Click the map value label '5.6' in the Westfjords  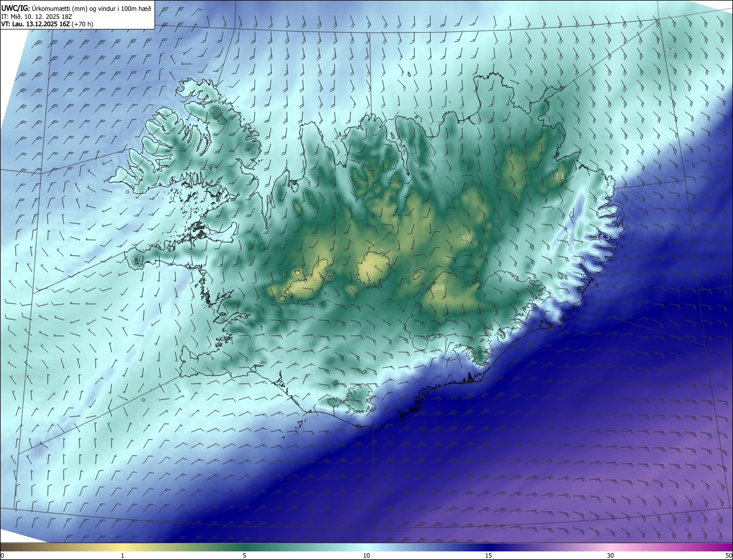tap(211, 169)
